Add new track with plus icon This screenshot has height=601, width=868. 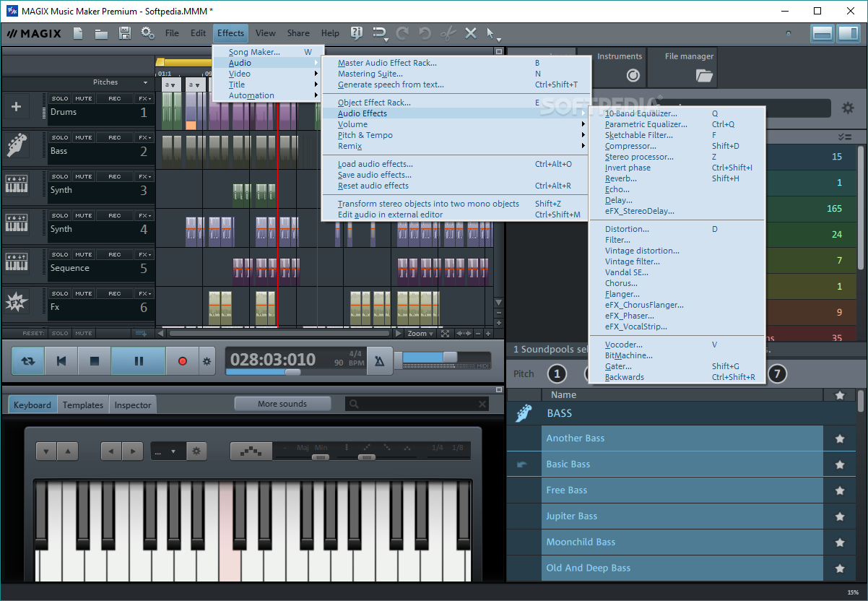(17, 108)
